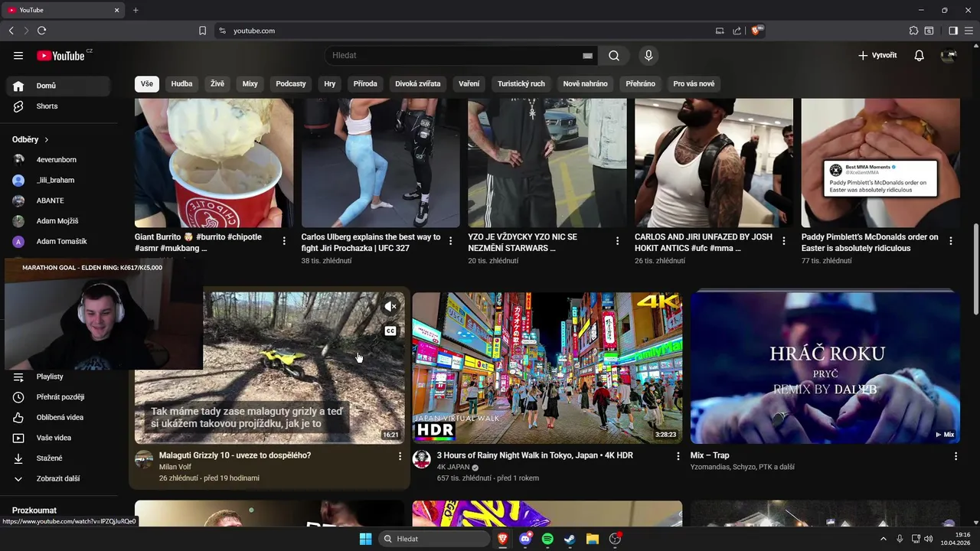Click the page vertical scrollbar thumb
980x551 pixels.
[975, 268]
